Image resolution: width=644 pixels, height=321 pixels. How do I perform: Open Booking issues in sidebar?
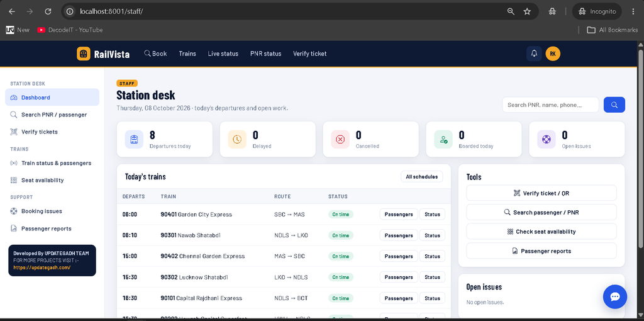coord(52,211)
